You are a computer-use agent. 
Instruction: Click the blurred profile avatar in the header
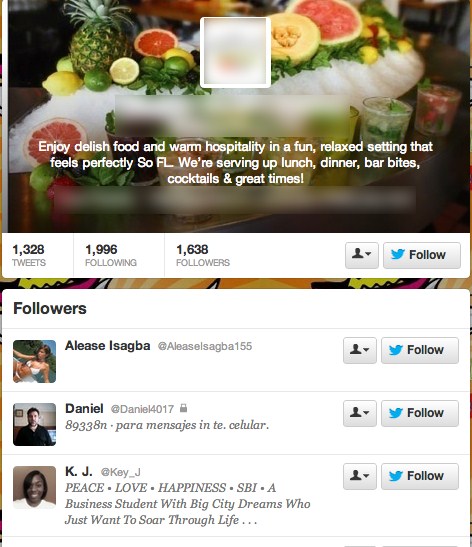tap(235, 52)
